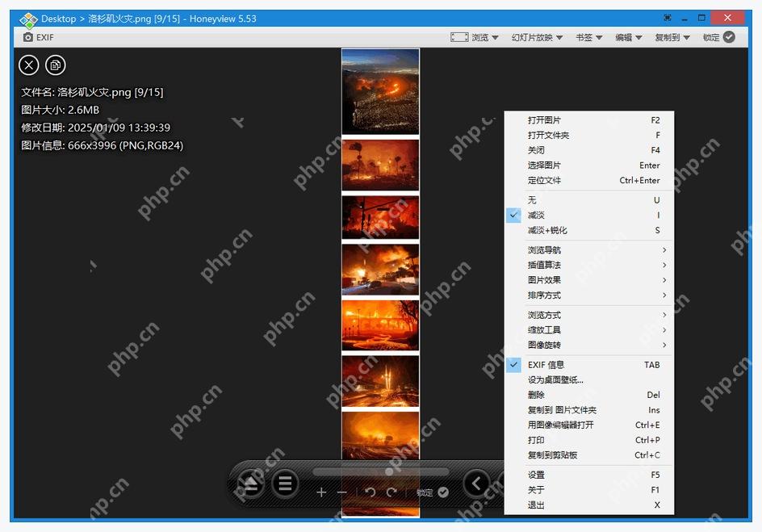
Task: Choose 打开图片 from context menu
Action: pos(589,120)
